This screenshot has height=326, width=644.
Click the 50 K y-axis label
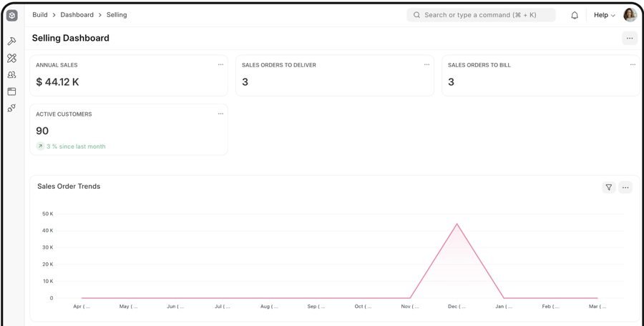48,214
